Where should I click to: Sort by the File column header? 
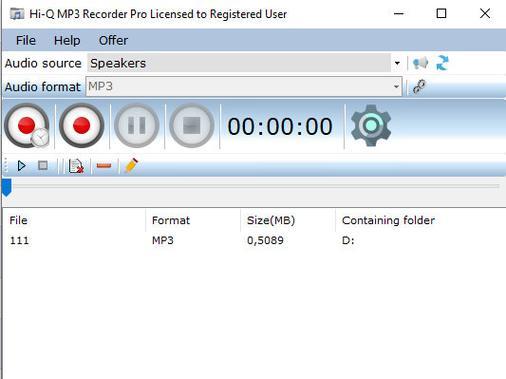(x=74, y=220)
